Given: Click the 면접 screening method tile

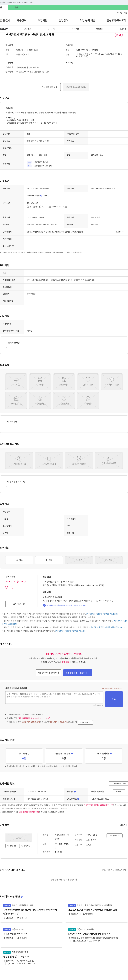Looking at the screenshot, I should click(x=49, y=560).
